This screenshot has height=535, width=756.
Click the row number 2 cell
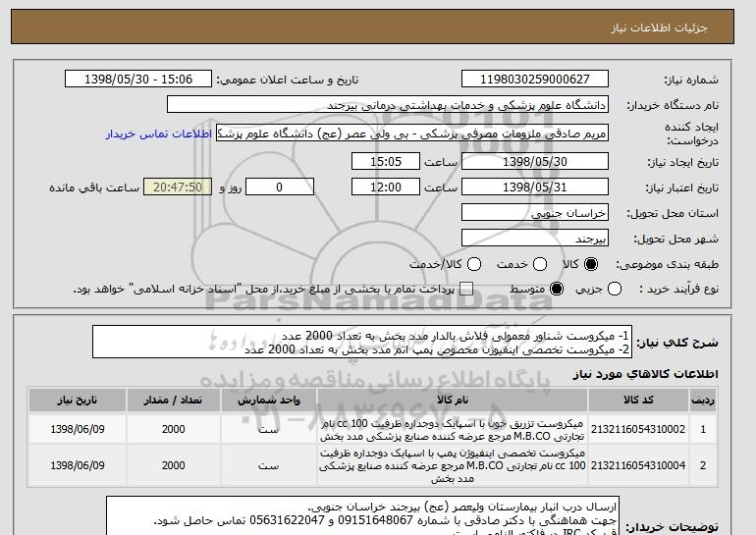tap(703, 465)
